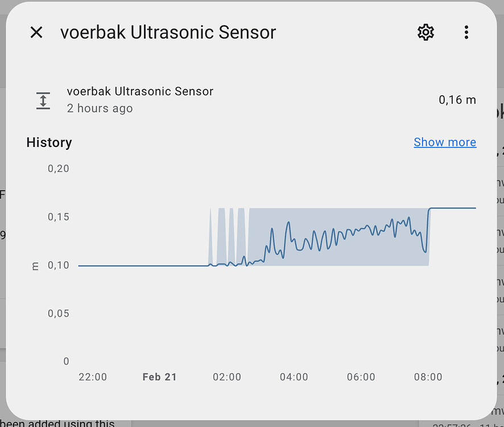Click the 02:00 label on the time axis
Image resolution: width=504 pixels, height=427 pixels.
(226, 377)
